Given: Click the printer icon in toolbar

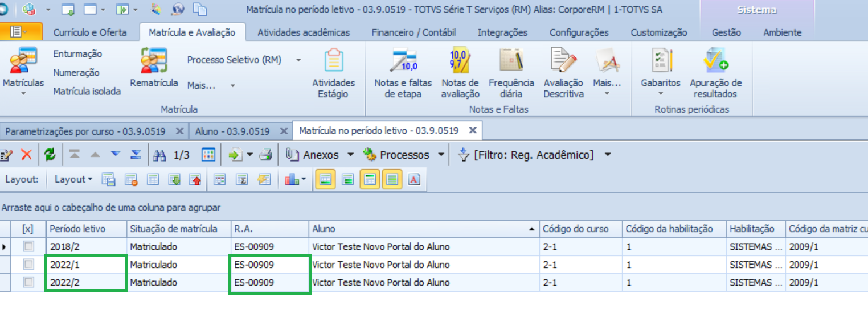Looking at the screenshot, I should pos(265,155).
